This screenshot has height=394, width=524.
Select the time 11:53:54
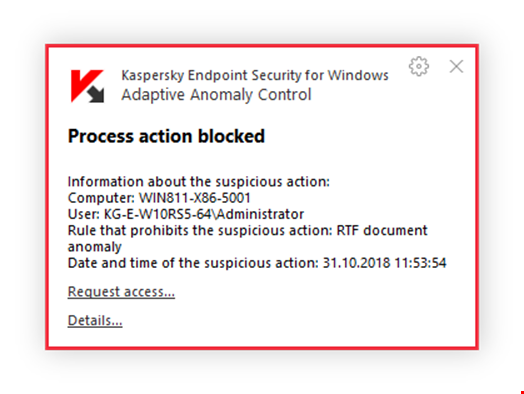point(420,263)
